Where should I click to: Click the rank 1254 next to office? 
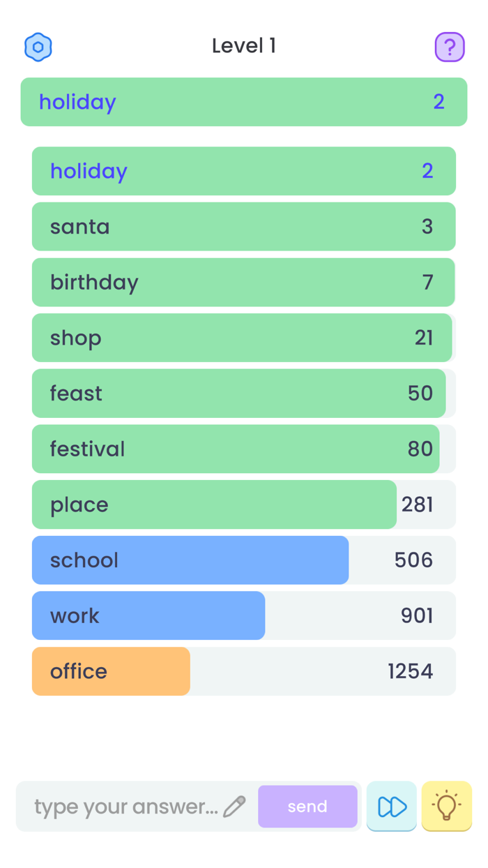coord(411,671)
